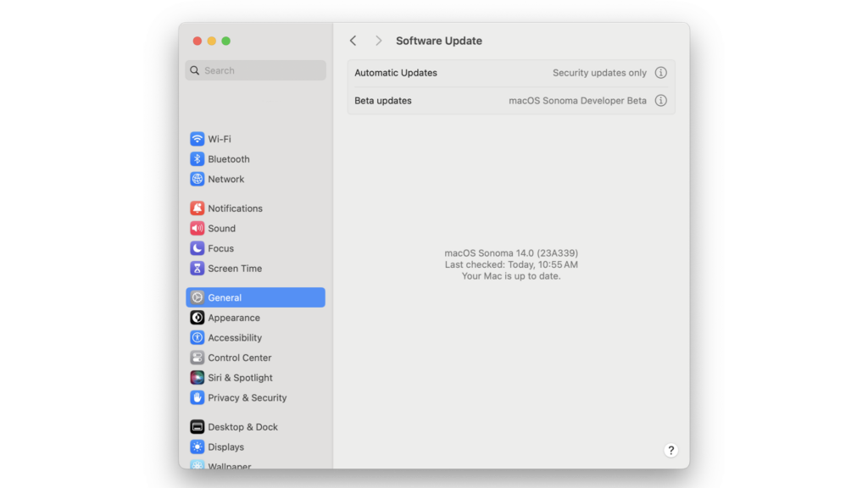868x488 pixels.
Task: Click the Network globe icon
Action: click(197, 179)
